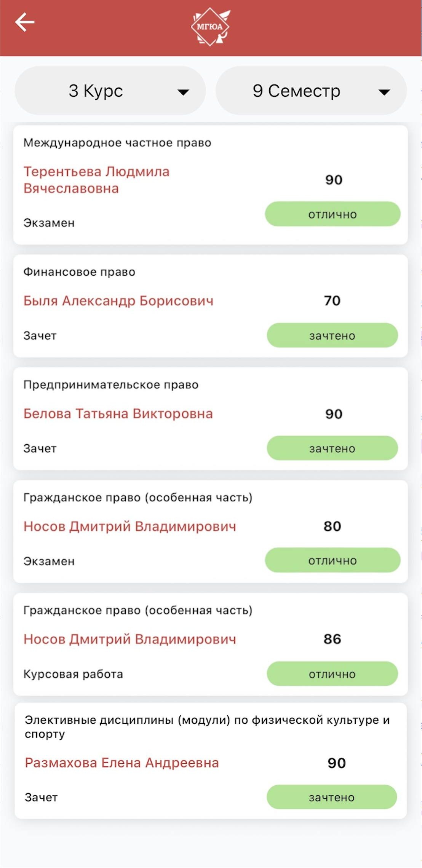Tap отлично badge on Курсовая работа card

coord(332,674)
